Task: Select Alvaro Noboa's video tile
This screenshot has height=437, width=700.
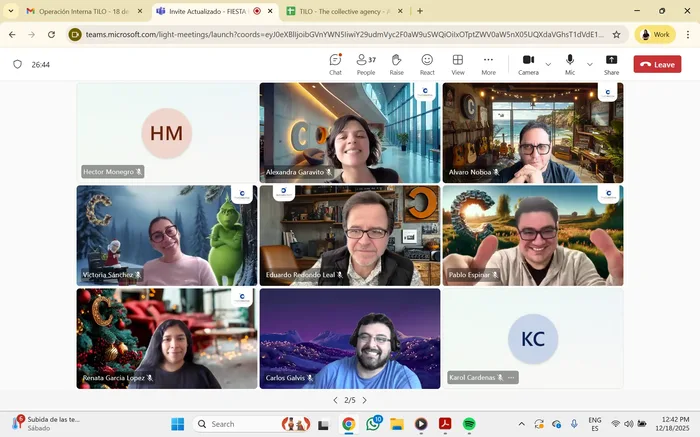Action: pyautogui.click(x=533, y=133)
